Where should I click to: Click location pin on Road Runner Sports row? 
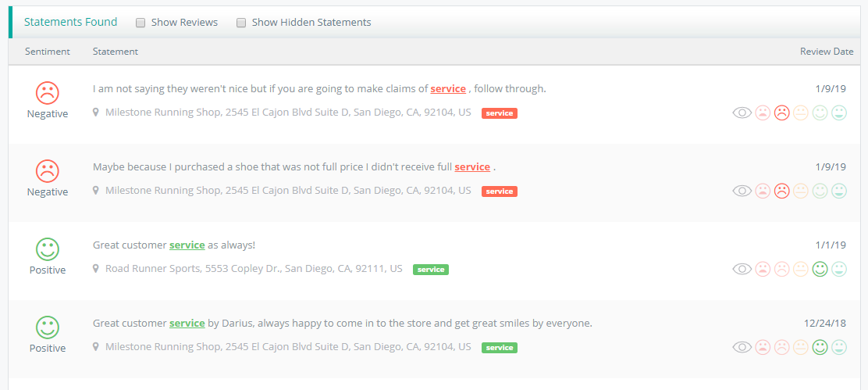coord(96,269)
